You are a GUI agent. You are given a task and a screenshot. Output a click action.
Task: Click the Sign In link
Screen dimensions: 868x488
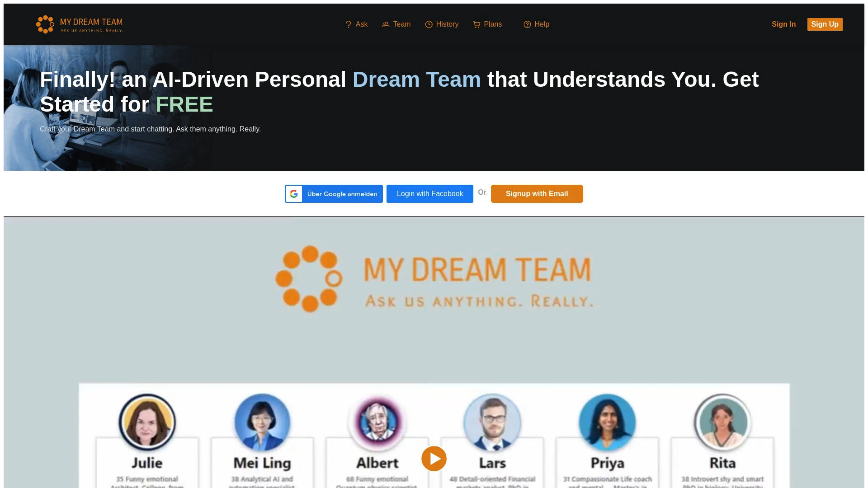click(x=783, y=24)
